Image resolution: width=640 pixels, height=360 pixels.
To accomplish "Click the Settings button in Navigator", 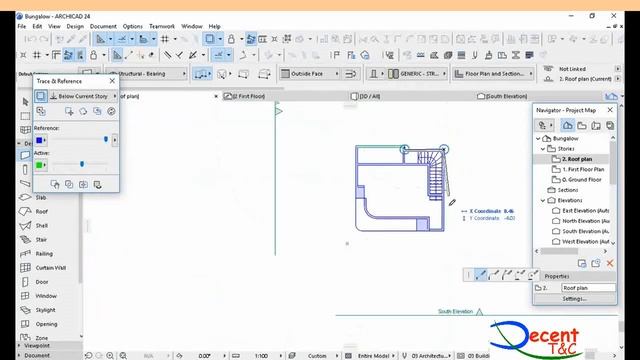I will [x=575, y=299].
